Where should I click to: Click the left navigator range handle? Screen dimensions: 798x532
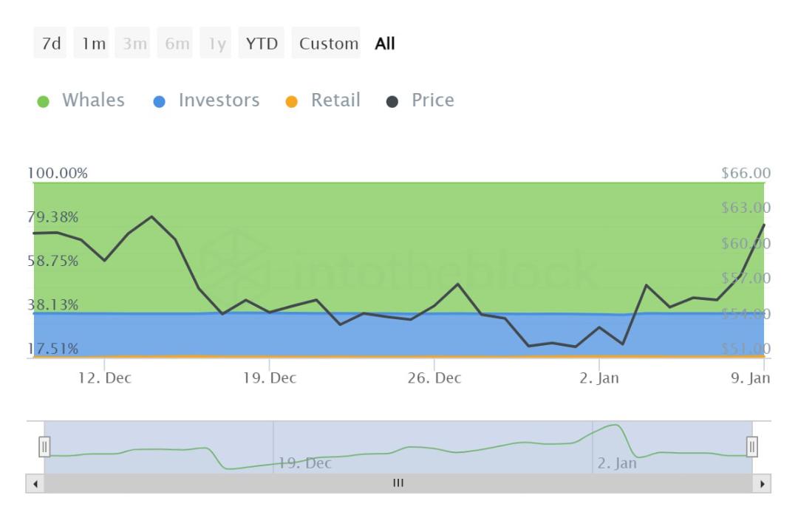[44, 447]
